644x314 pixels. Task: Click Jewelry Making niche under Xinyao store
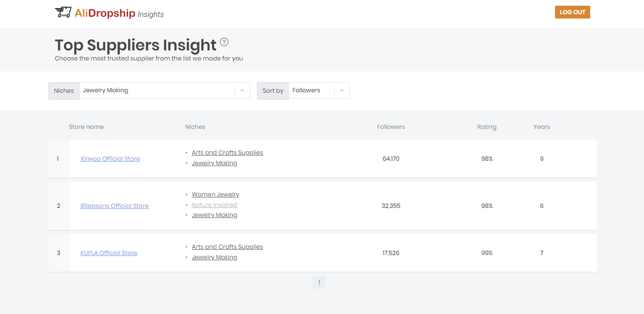(x=214, y=163)
